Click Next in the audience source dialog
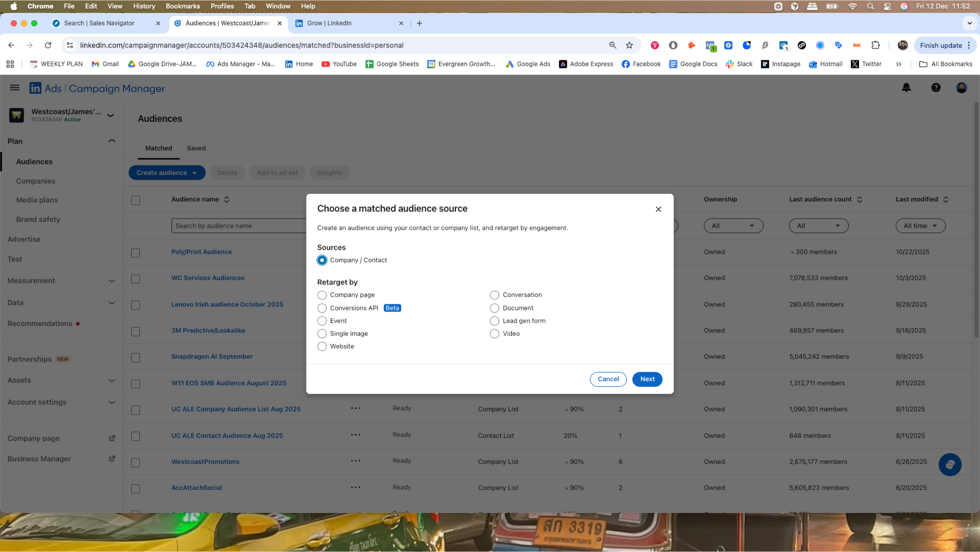Viewport: 980px width, 552px height. (x=647, y=379)
